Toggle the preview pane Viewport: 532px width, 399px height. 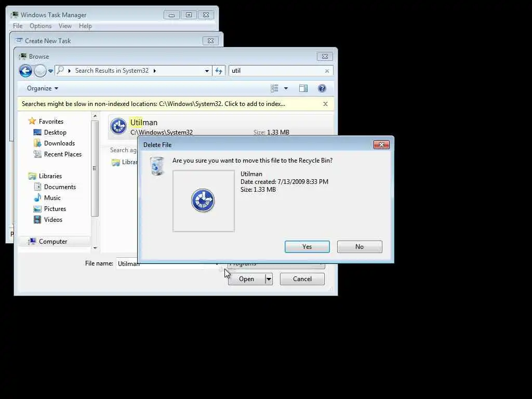point(303,88)
